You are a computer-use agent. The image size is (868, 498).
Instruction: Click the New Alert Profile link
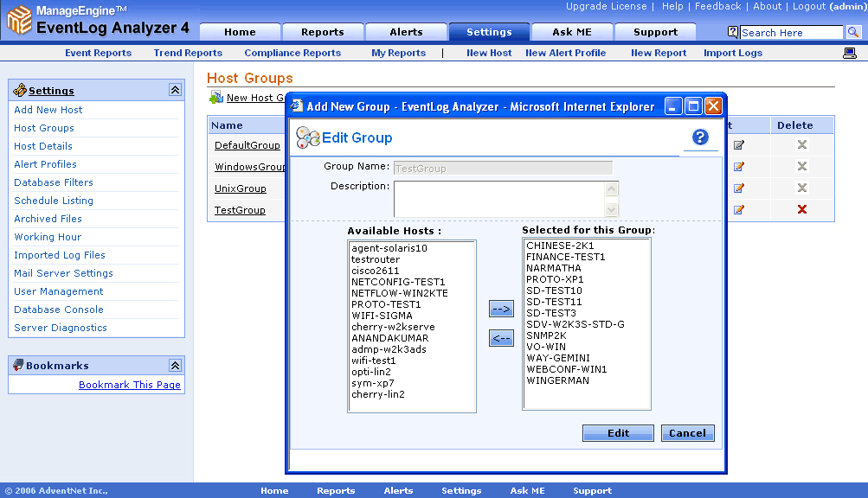point(565,53)
